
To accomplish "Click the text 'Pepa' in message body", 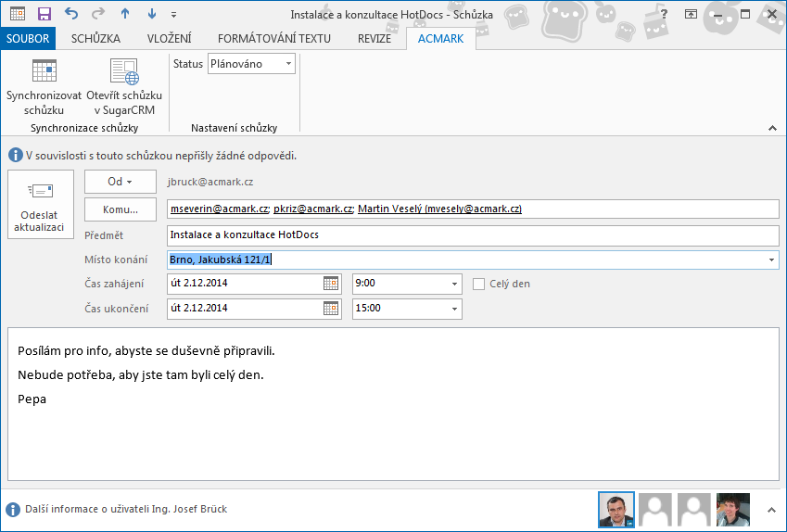I will click(x=32, y=399).
